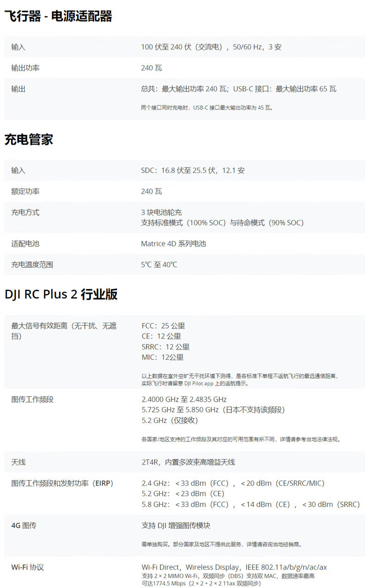Viewport: 365px width, 588px height.
Task: Click the heading '飞行器 - 电源适配器'
Action: pyautogui.click(x=58, y=17)
